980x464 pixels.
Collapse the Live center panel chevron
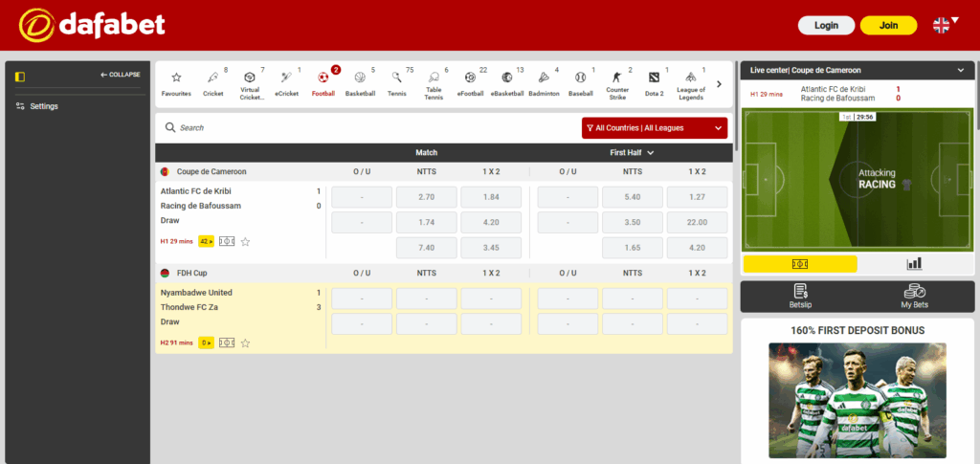(961, 71)
